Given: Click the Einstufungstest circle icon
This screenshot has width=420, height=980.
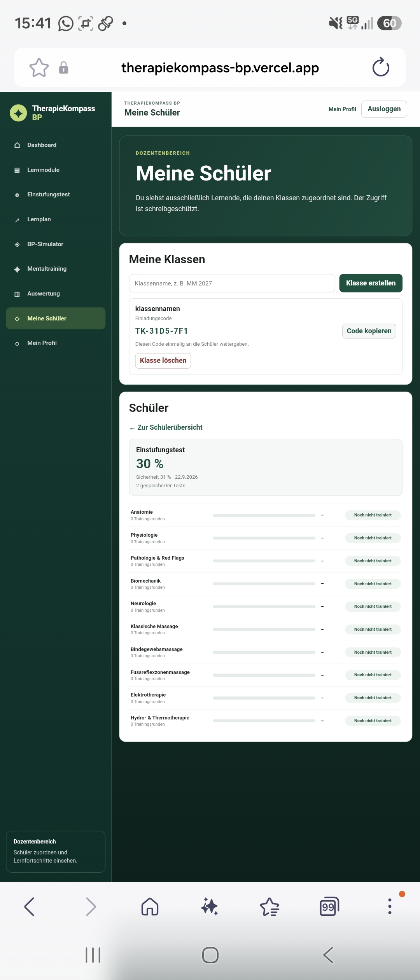Looking at the screenshot, I should (17, 195).
